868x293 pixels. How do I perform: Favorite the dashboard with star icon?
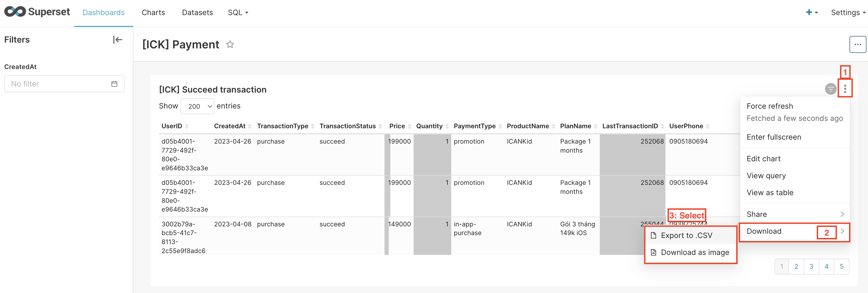pos(230,44)
